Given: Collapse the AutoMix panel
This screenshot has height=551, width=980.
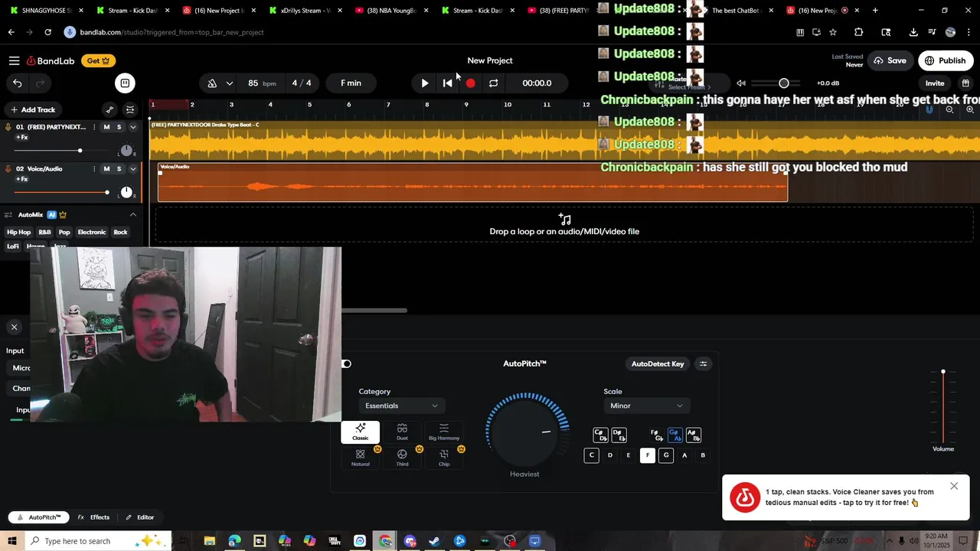Looking at the screenshot, I should 132,214.
